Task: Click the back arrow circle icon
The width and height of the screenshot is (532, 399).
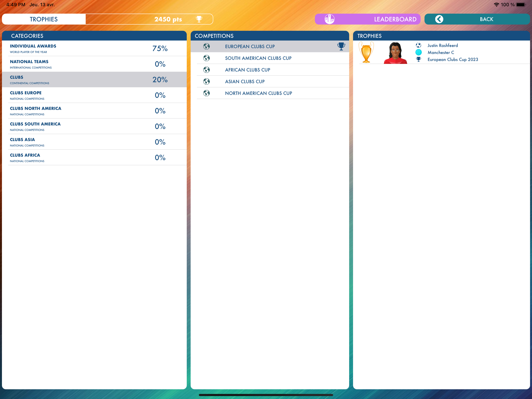Action: click(439, 19)
